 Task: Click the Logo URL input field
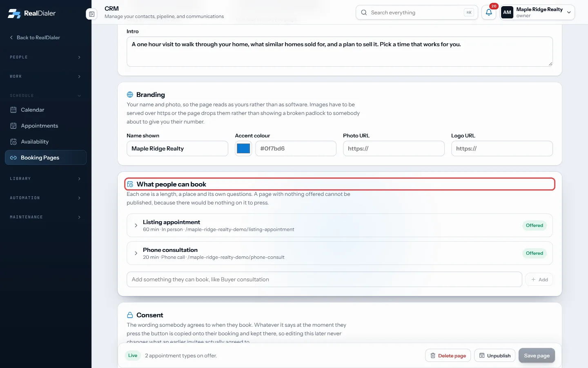[502, 148]
